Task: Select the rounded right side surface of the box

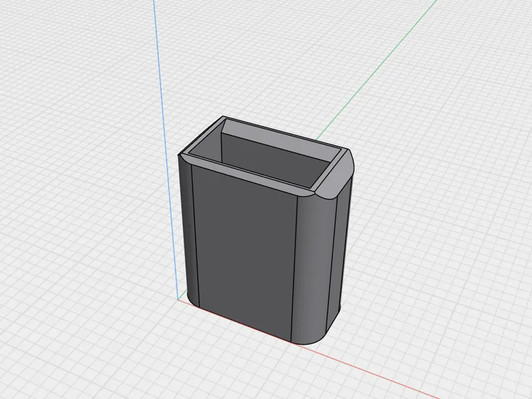Action: (314, 268)
